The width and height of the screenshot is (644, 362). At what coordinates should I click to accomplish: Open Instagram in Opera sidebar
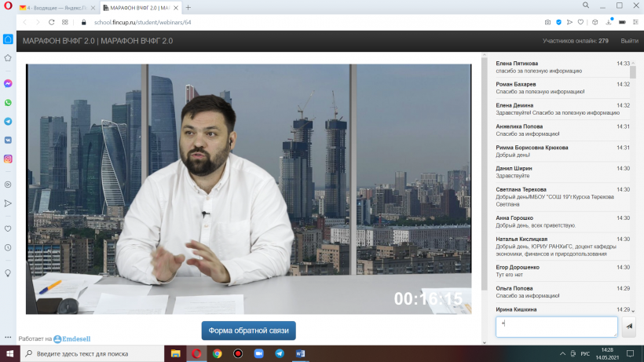click(8, 159)
